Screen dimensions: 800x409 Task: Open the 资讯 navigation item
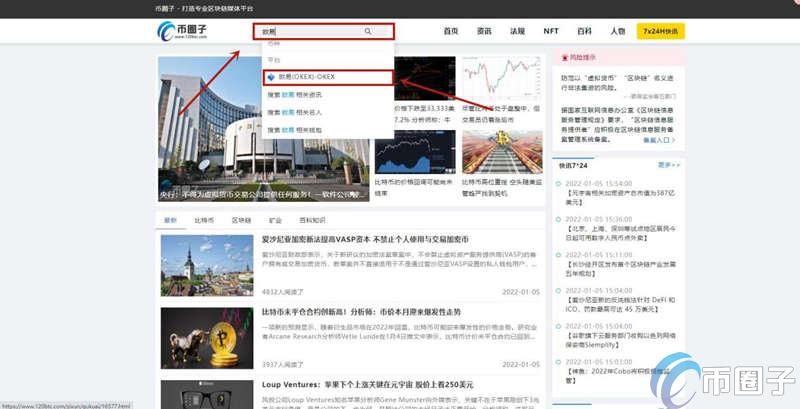click(484, 31)
